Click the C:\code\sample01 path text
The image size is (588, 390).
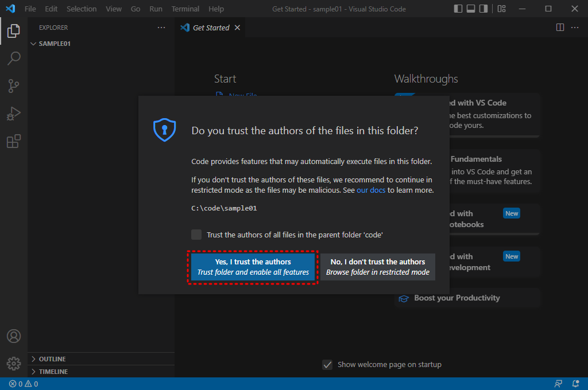coord(224,208)
